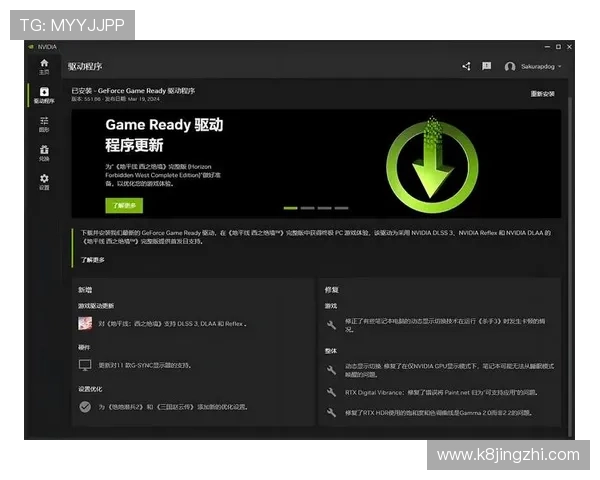Click the checkmark optimal settings icon

85,407
